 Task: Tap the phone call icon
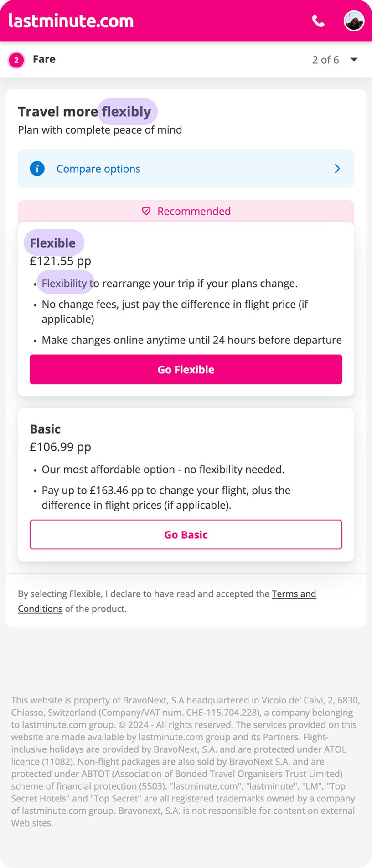pyautogui.click(x=318, y=21)
